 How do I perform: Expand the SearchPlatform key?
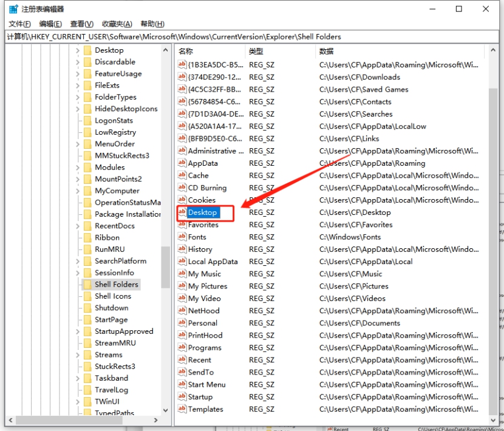(x=78, y=261)
